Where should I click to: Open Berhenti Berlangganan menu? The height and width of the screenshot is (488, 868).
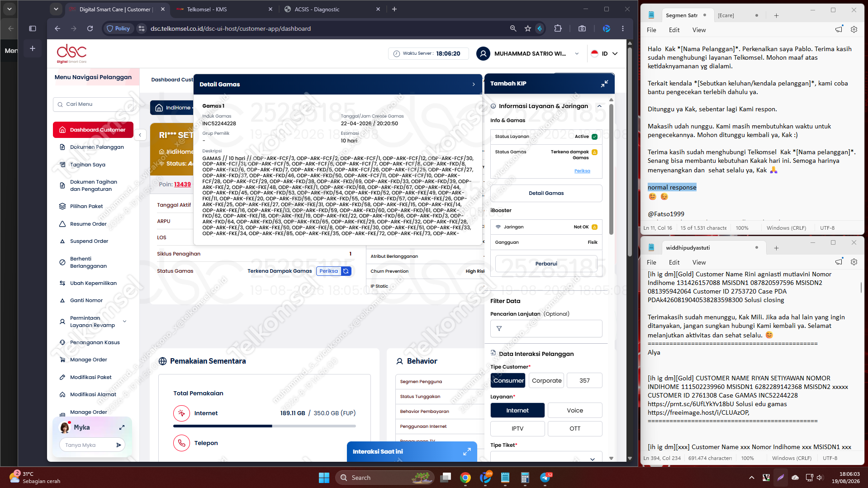click(x=88, y=262)
